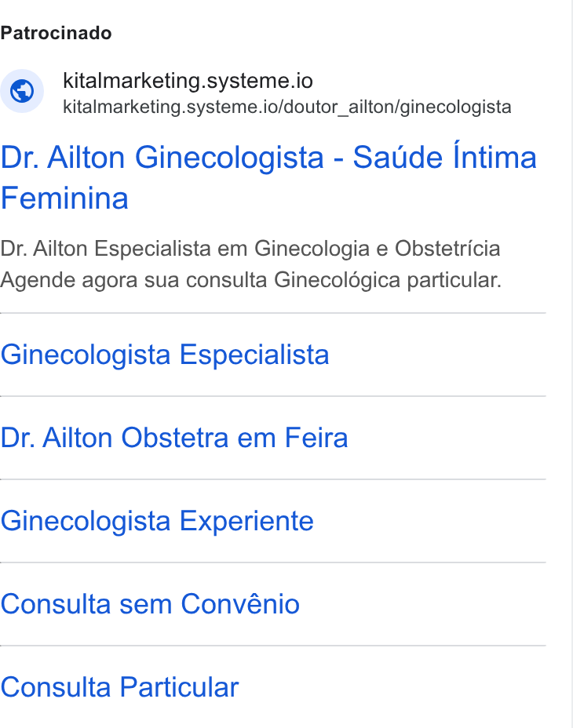Click Saúde Íntima in the ad title
The height and width of the screenshot is (728, 573).
coord(445,157)
